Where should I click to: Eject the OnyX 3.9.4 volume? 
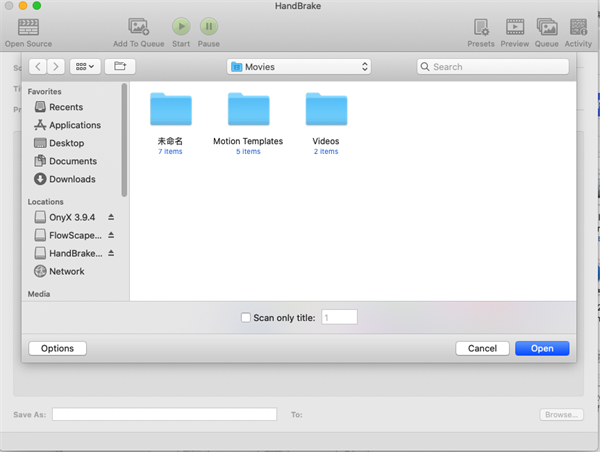[111, 217]
